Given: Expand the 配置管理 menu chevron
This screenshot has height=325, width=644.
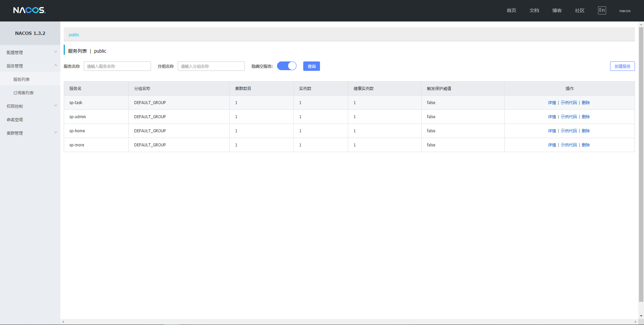Looking at the screenshot, I should pos(56,52).
